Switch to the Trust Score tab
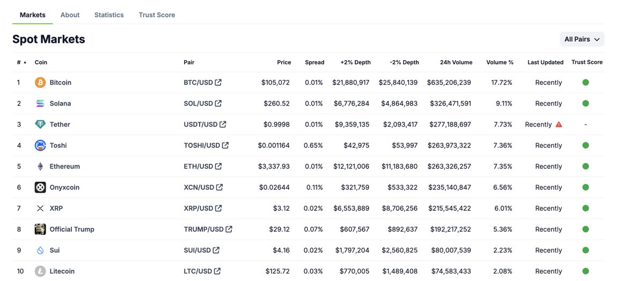The width and height of the screenshot is (644, 281). pos(157,15)
